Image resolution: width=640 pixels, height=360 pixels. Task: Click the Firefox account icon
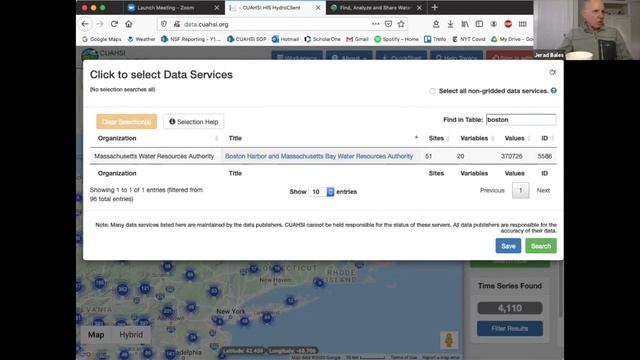(x=493, y=24)
